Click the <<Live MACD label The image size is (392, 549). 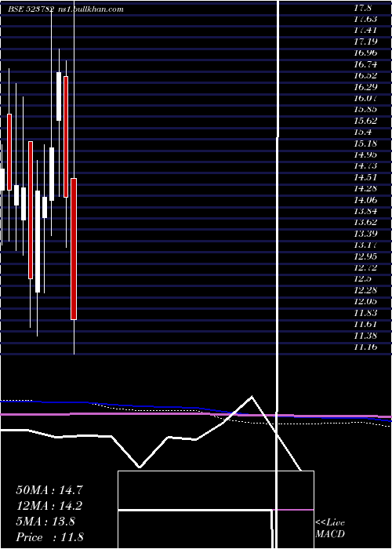[330, 529]
